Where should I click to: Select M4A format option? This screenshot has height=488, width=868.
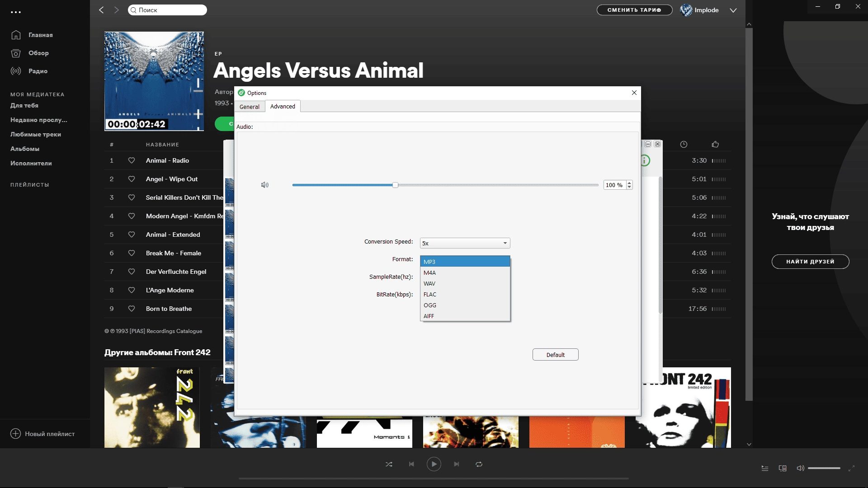click(x=465, y=272)
